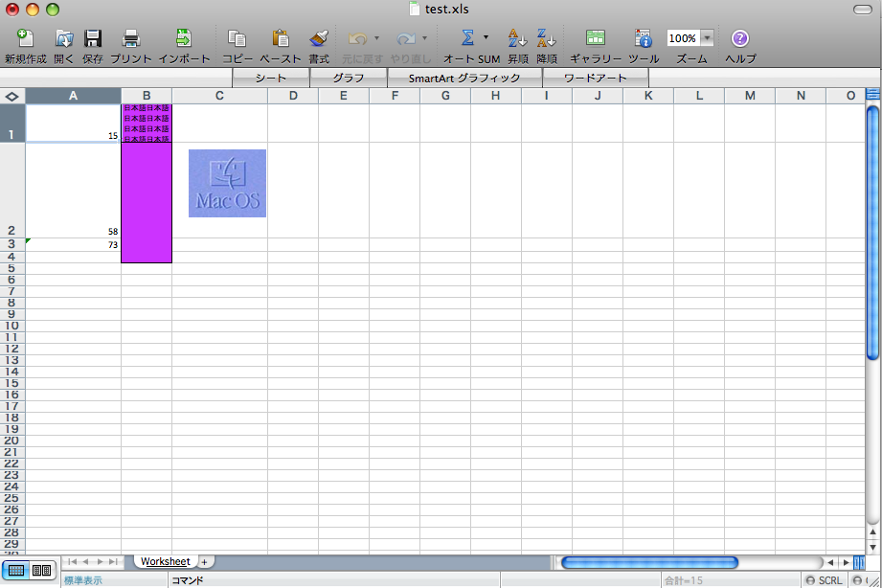
Task: Sort ascending with the 昇順 icon
Action: click(x=517, y=39)
